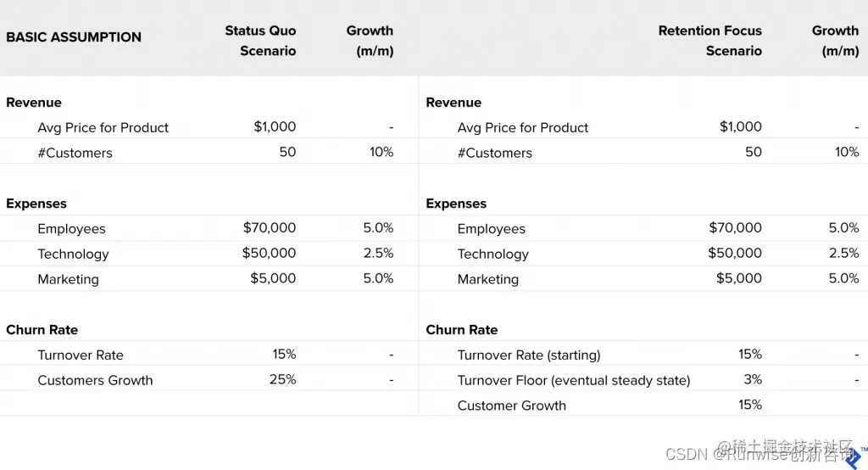The width and height of the screenshot is (868, 470).
Task: Select the Status Quo Turnover Rate label
Action: pyautogui.click(x=81, y=355)
